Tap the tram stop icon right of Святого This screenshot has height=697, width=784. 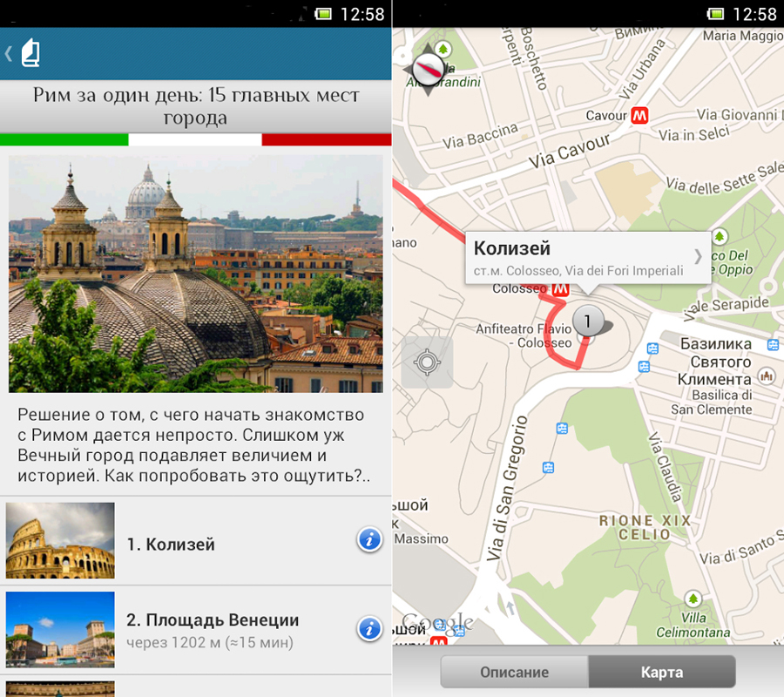(x=773, y=344)
